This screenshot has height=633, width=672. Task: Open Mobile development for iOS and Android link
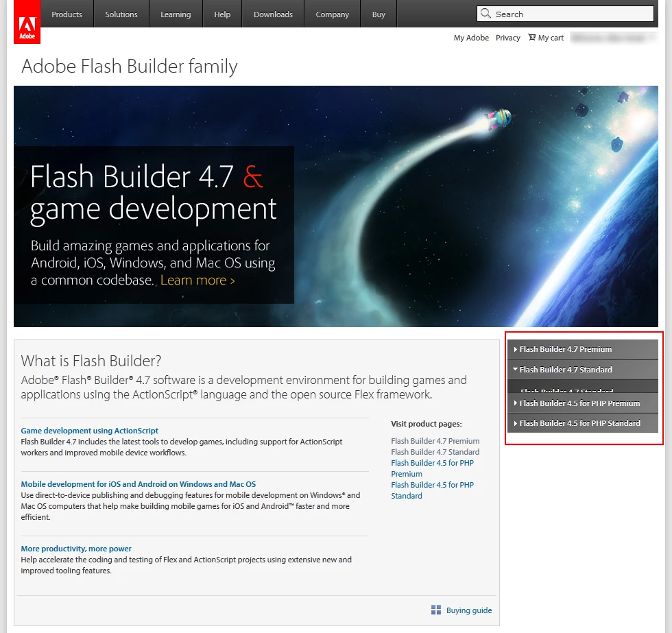(x=139, y=484)
